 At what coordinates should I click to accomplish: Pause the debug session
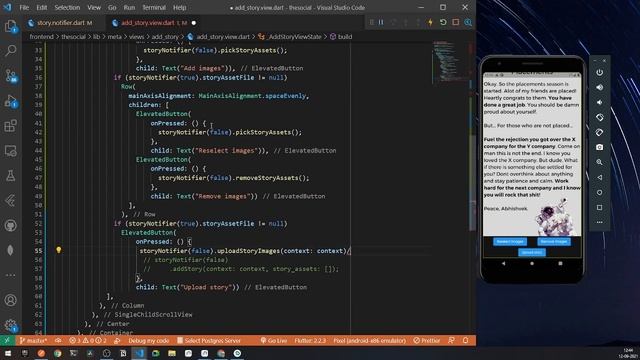[381, 22]
